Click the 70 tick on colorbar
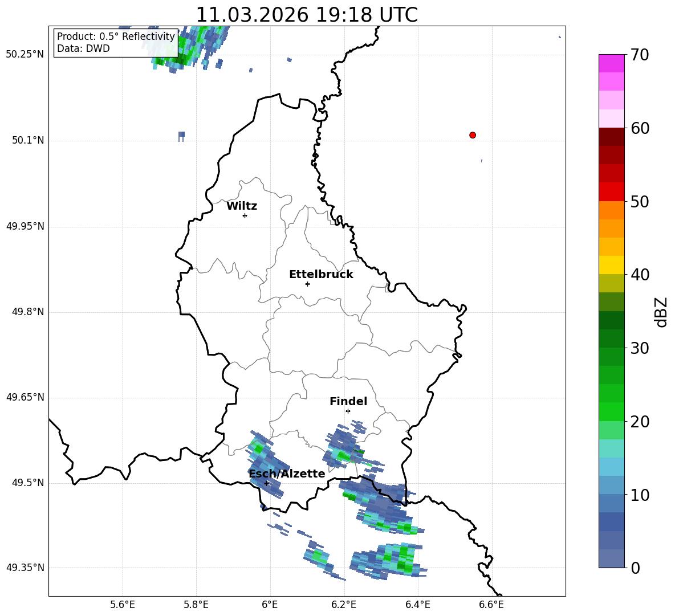Image resolution: width=675 pixels, height=616 pixels. coord(639,55)
